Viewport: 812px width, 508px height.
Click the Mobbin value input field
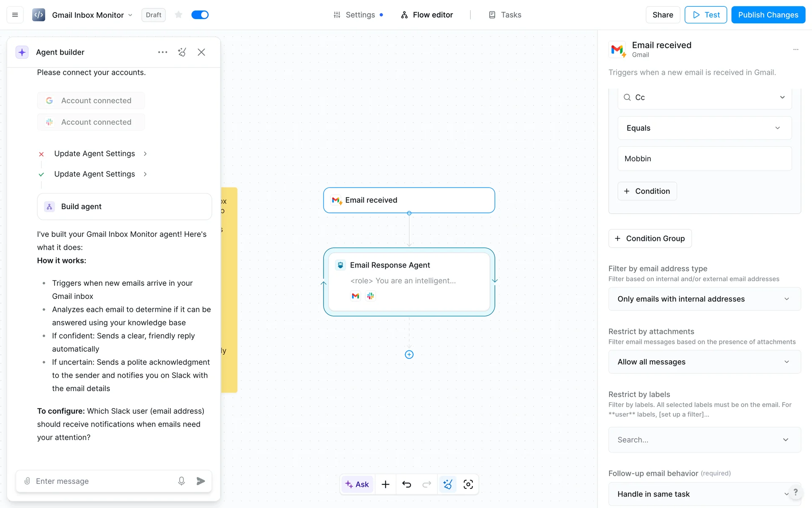point(704,159)
